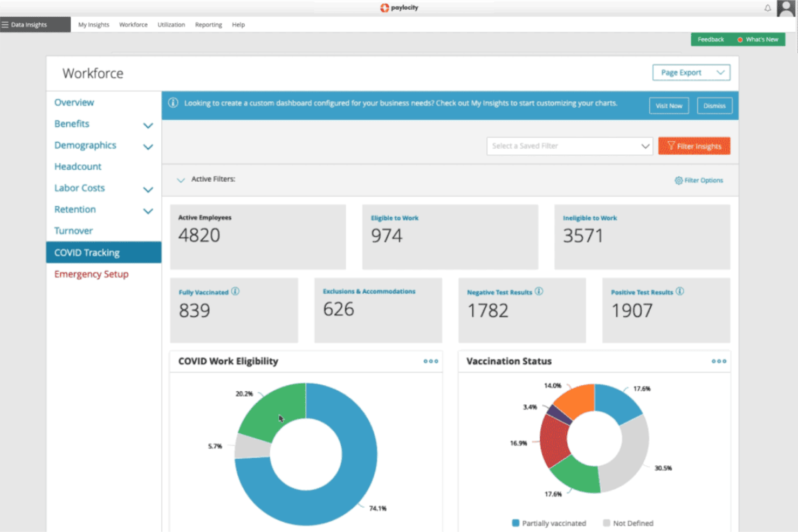Open Emergency Setup in the sidebar
Image resolution: width=798 pixels, height=532 pixels.
pos(91,274)
